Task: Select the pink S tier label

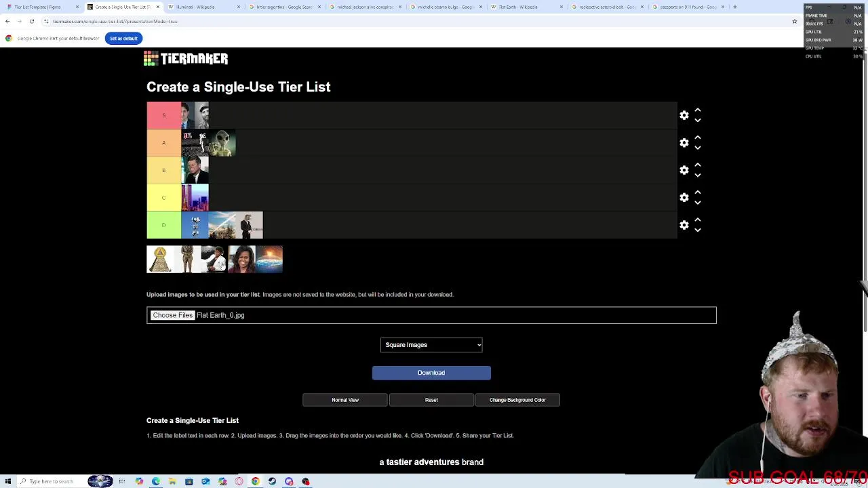Action: point(163,115)
